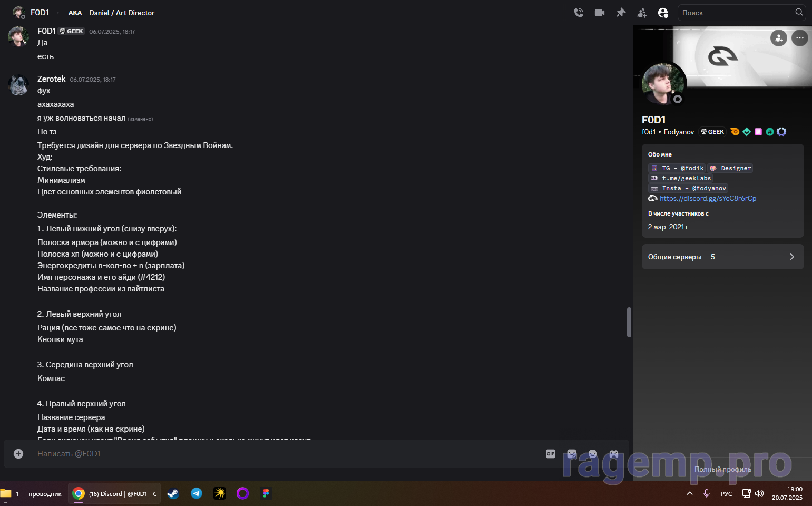Click the line 'Полоска армора (можно и с цифрами)'
812x506 pixels.
coord(107,242)
